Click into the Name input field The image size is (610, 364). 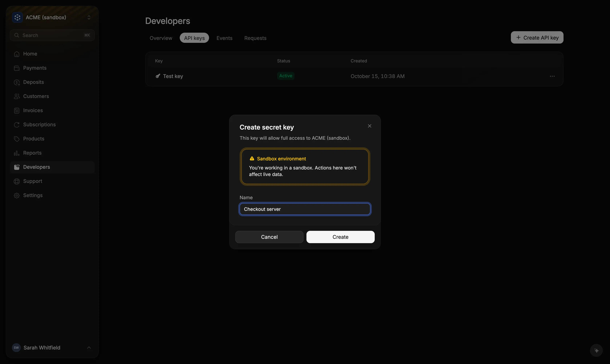(x=305, y=209)
